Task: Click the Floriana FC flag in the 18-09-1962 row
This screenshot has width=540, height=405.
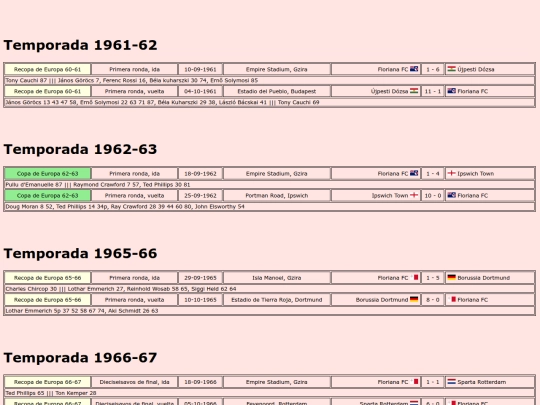Action: point(414,173)
